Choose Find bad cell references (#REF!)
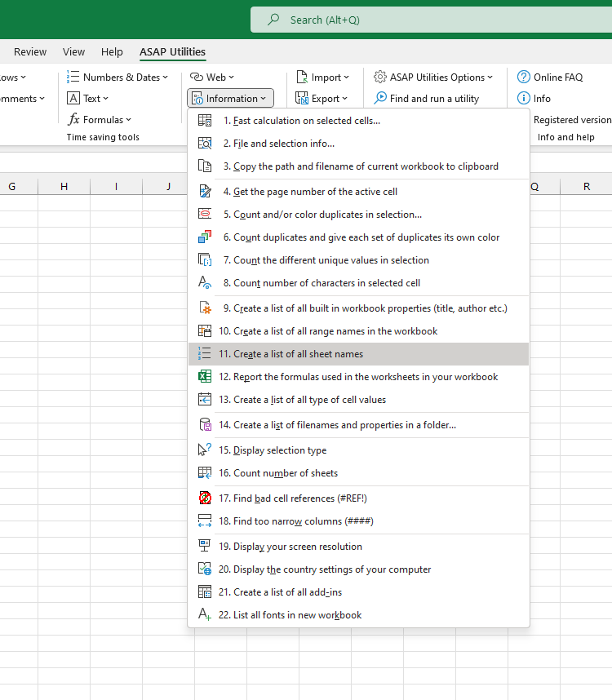 [x=358, y=498]
